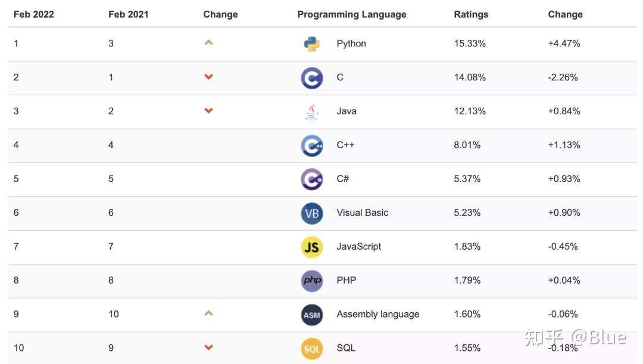Click the orange SQL icon
The height and width of the screenshot is (364, 643).
[311, 349]
